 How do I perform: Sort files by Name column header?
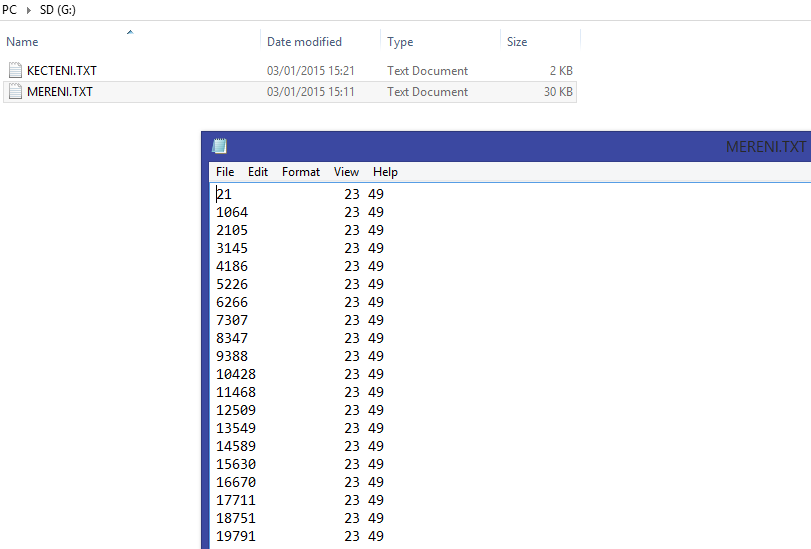click(x=22, y=42)
